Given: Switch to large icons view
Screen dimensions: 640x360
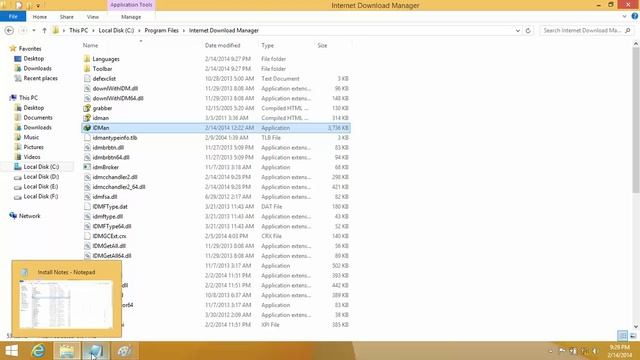Looking at the screenshot, I should point(633,336).
